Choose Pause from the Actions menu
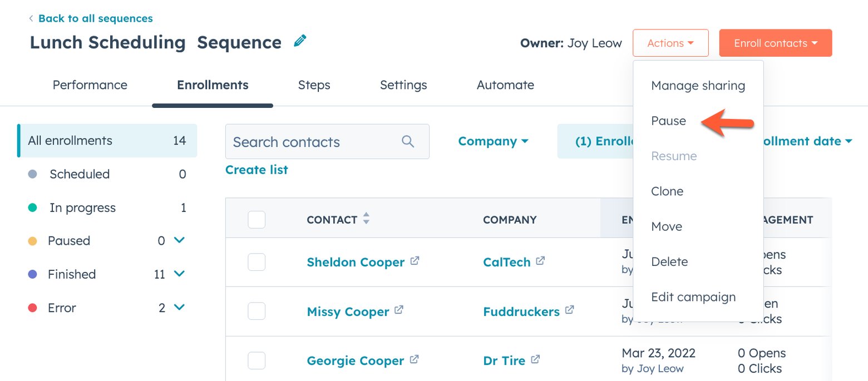This screenshot has height=381, width=868. tap(668, 121)
